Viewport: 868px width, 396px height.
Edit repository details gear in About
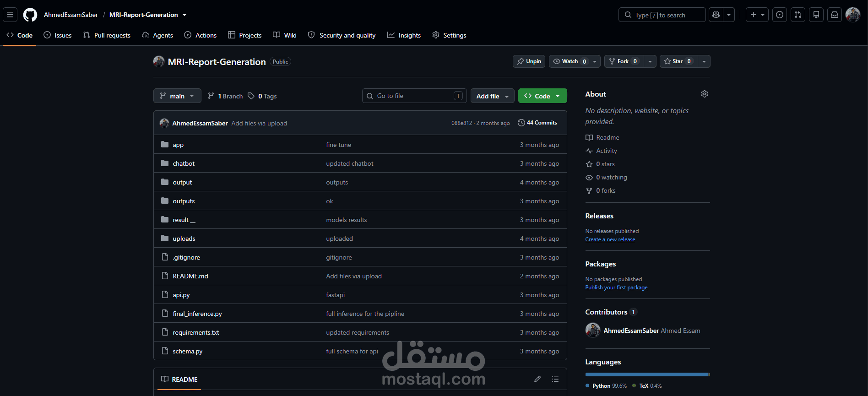pyautogui.click(x=705, y=94)
